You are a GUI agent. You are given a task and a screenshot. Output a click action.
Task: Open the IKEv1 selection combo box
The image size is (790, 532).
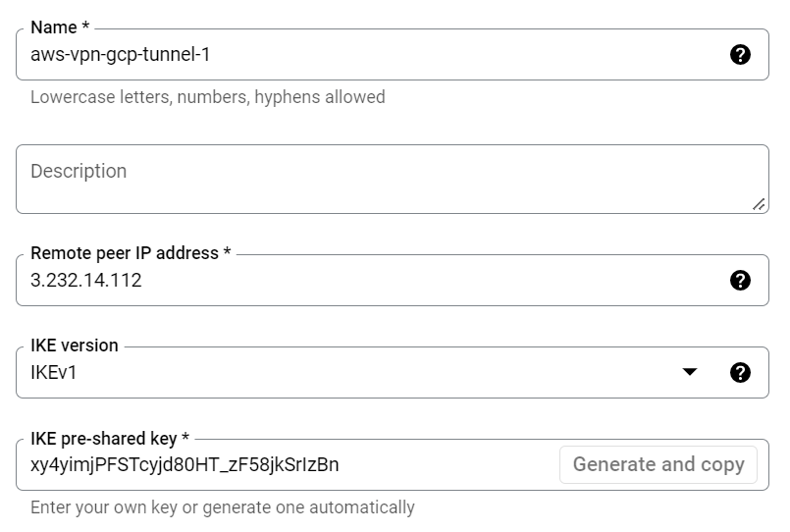343,372
